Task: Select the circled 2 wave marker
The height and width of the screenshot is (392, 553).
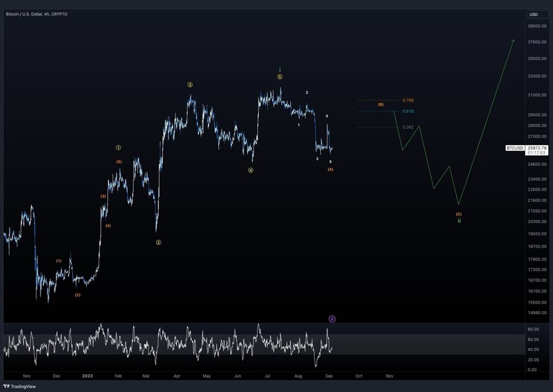Action: click(x=158, y=242)
